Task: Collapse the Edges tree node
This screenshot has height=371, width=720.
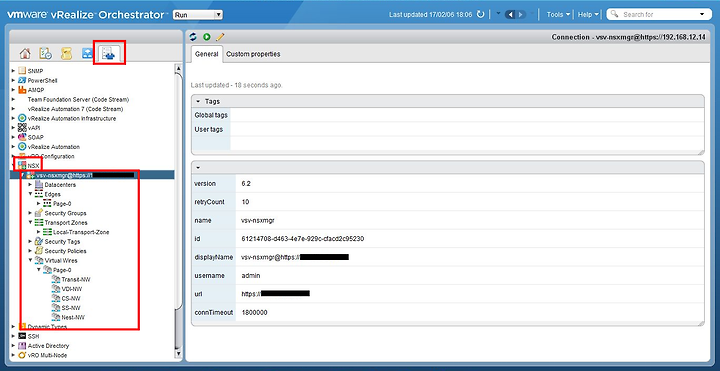Action: click(30, 194)
